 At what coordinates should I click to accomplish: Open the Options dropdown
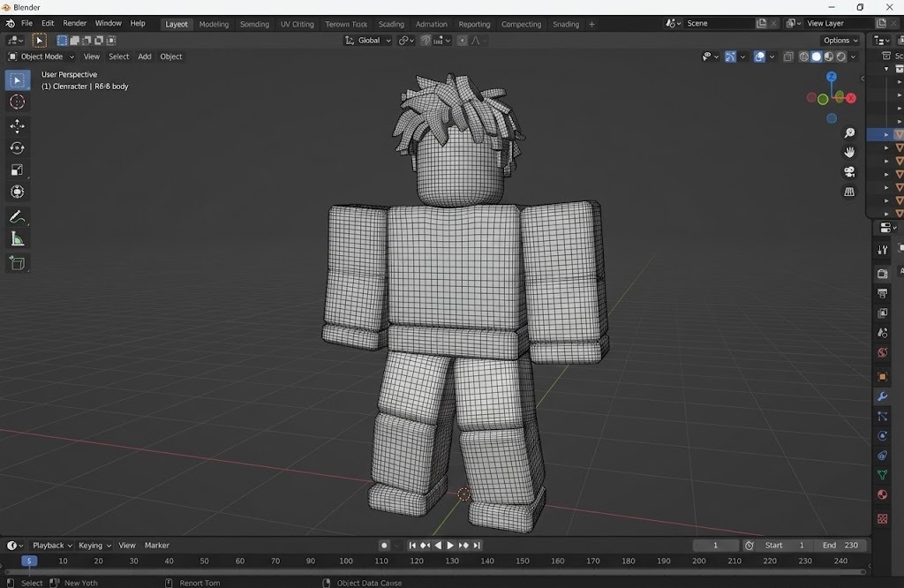coord(840,41)
